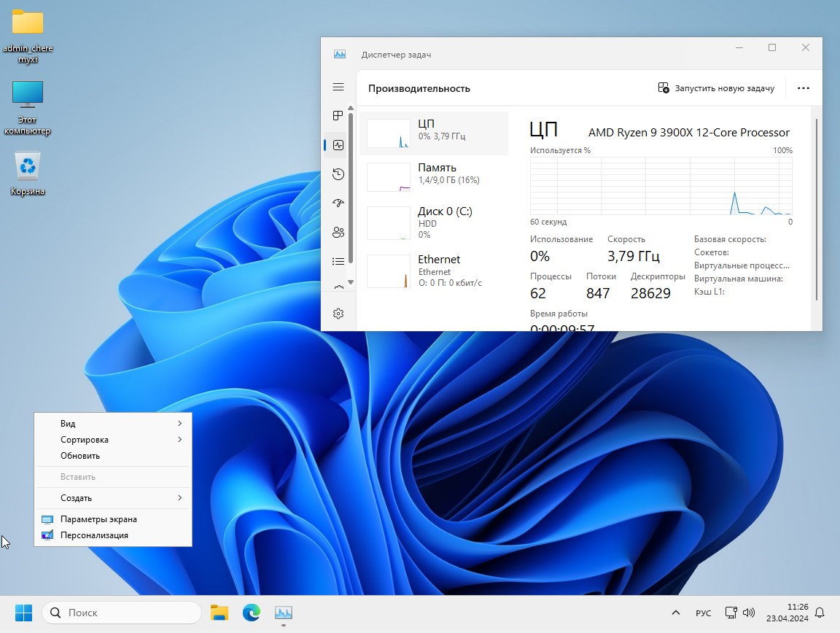Image resolution: width=840 pixels, height=633 pixels.
Task: Expand the Вид submenu arrow
Action: pyautogui.click(x=180, y=424)
